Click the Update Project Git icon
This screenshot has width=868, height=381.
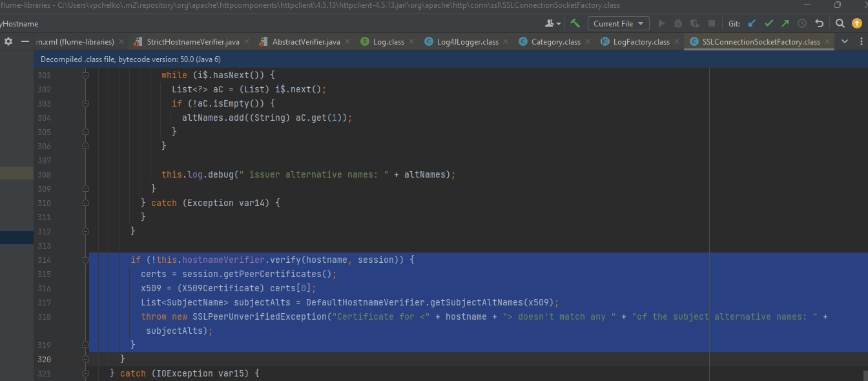pos(751,23)
